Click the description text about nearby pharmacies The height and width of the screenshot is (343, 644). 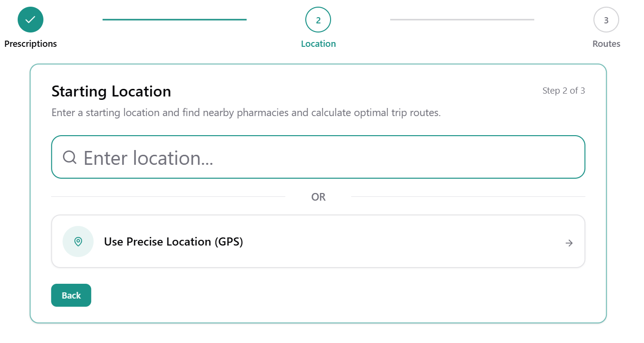pos(246,113)
